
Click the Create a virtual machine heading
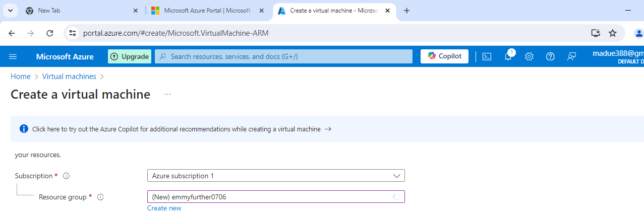pos(81,94)
